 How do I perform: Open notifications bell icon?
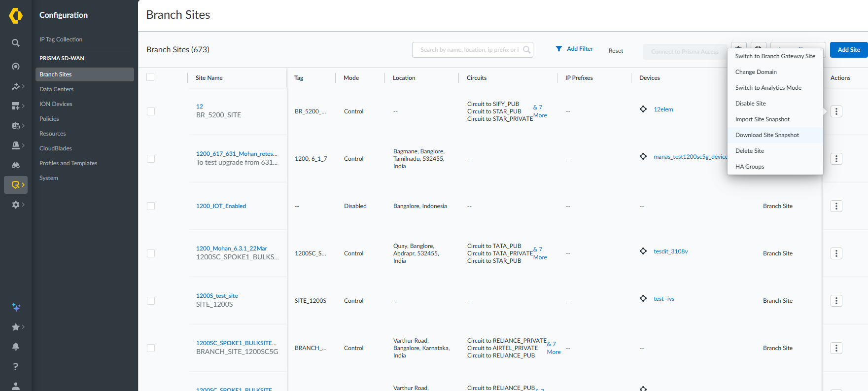(x=16, y=347)
